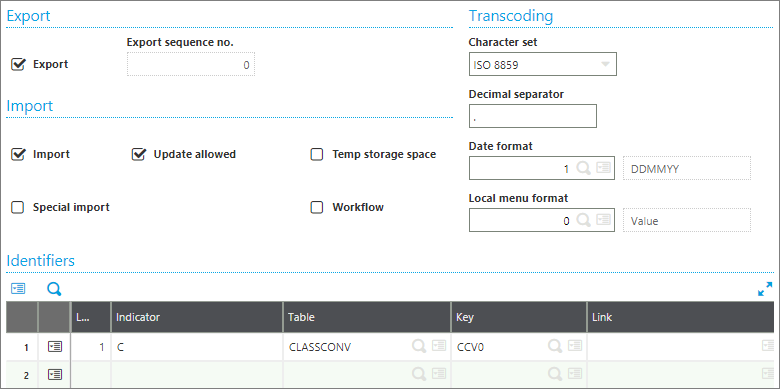Uncheck the Export checkbox
The height and width of the screenshot is (389, 780).
click(18, 64)
